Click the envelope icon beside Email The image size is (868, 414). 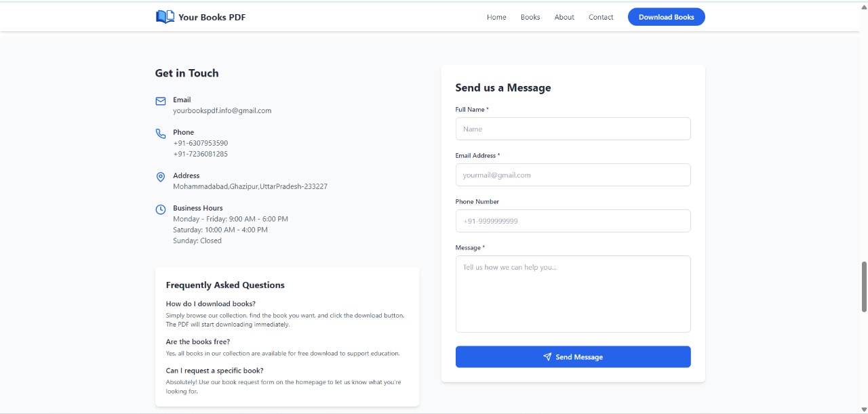161,101
